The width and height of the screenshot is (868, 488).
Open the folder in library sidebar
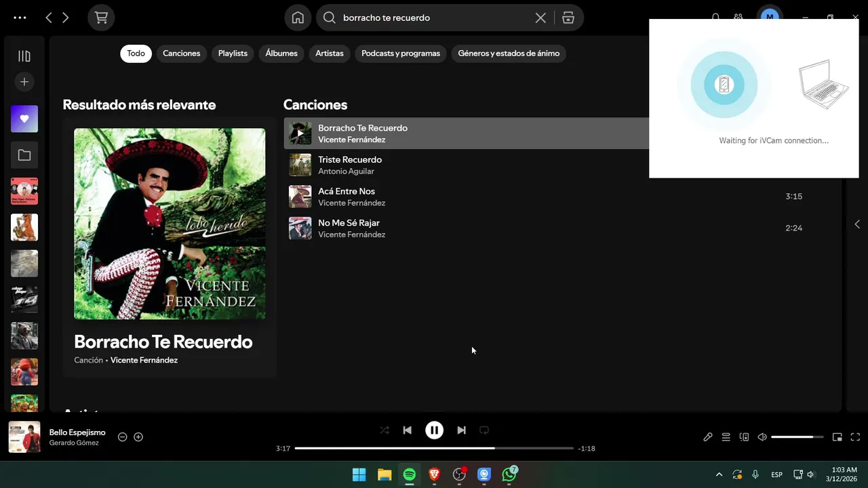tap(24, 155)
